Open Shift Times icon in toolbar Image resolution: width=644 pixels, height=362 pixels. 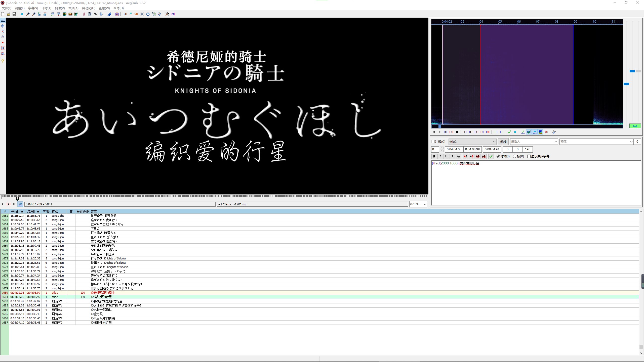point(125,14)
